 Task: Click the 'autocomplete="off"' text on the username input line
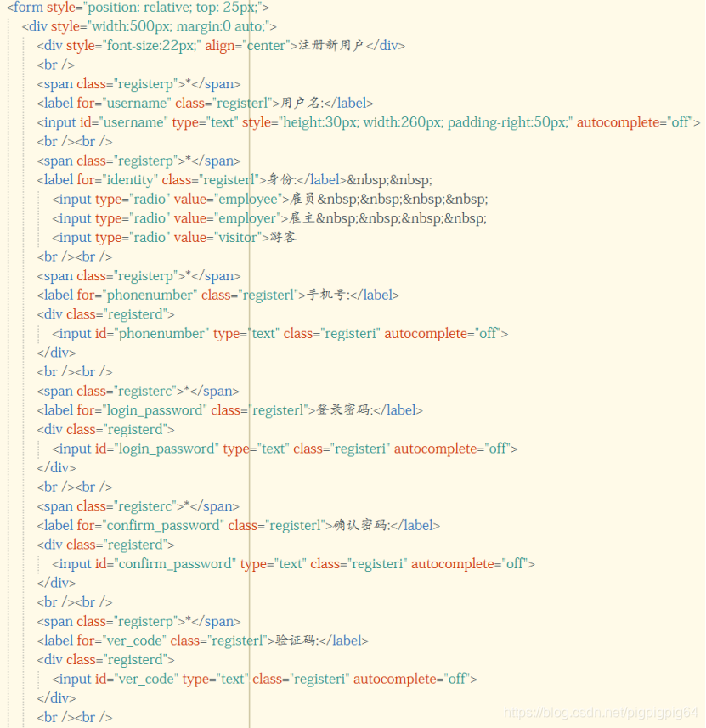tap(635, 122)
